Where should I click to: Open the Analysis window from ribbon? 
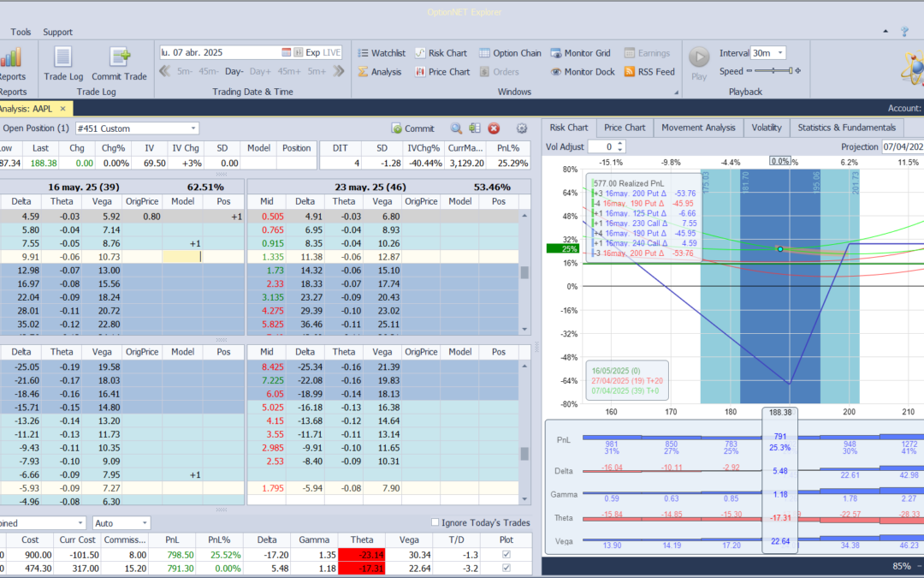tap(380, 72)
